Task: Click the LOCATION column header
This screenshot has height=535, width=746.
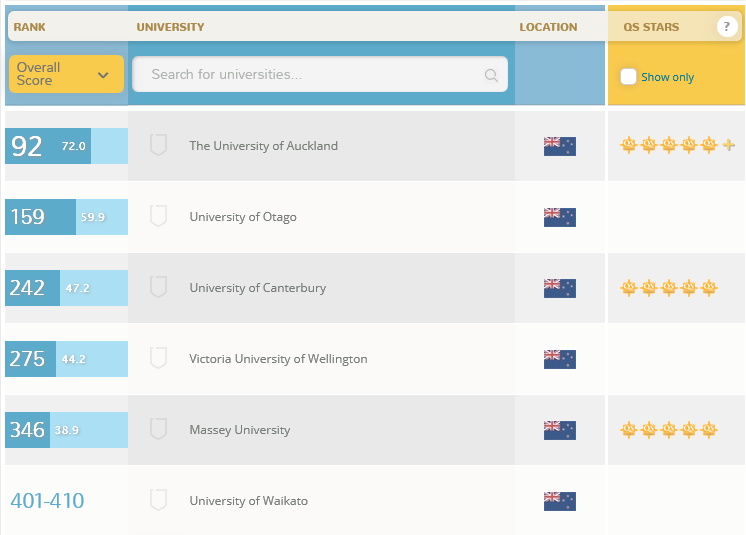Action: 548,27
